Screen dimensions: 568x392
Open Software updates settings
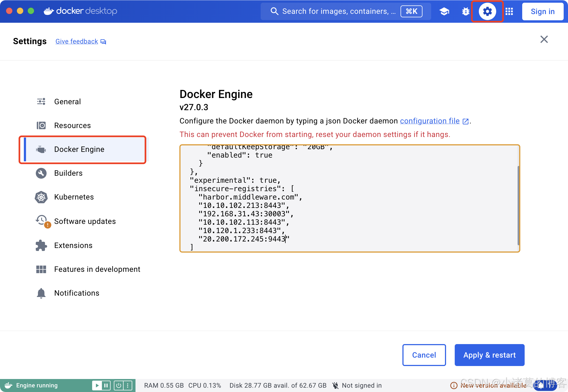pyautogui.click(x=85, y=221)
